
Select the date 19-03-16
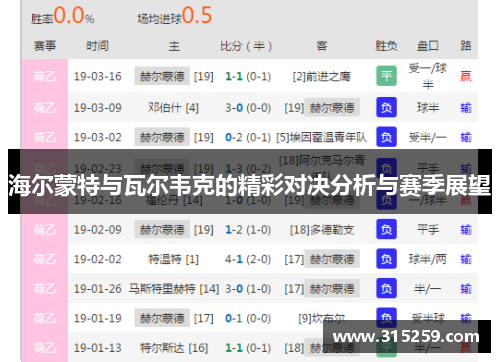click(x=98, y=76)
